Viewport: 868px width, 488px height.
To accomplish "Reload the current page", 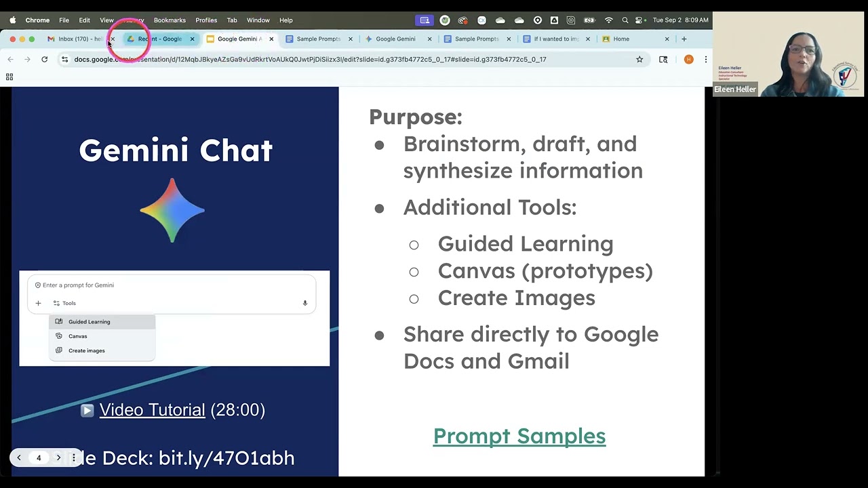I will point(45,60).
